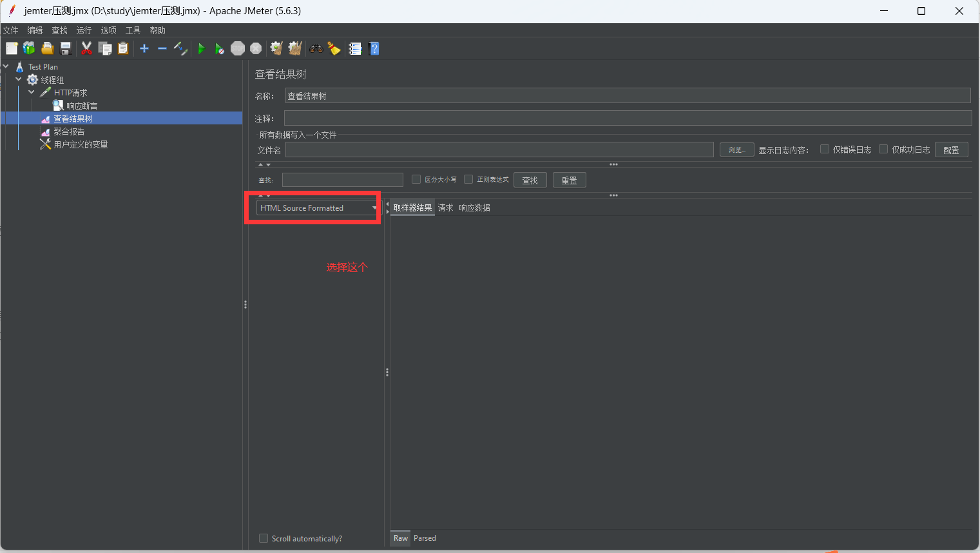Switch to the 请求 tab
This screenshot has height=553, width=980.
(445, 208)
